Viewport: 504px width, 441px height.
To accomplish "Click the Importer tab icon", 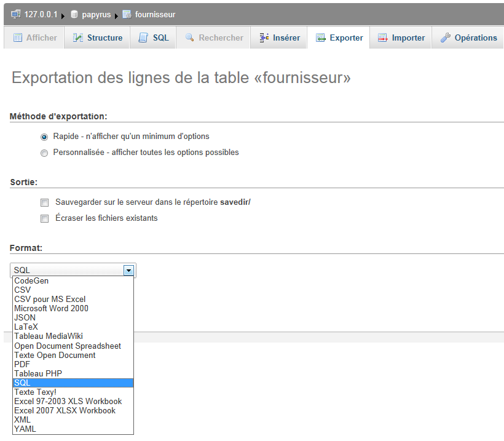I will point(383,38).
